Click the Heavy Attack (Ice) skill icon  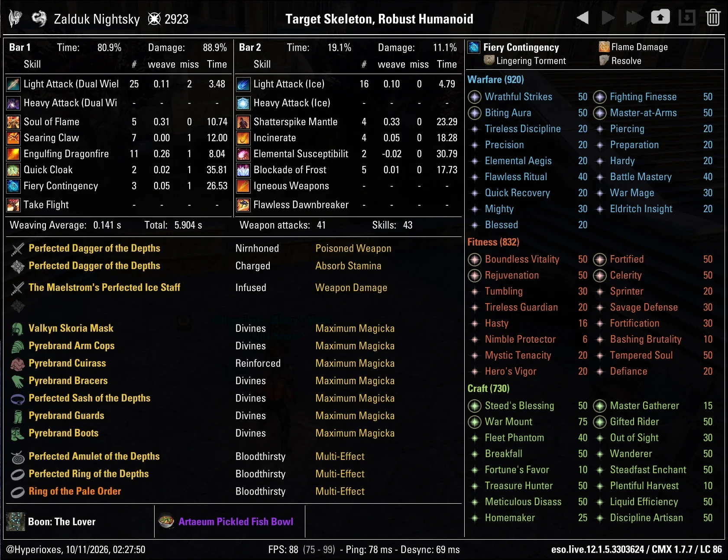point(243,103)
